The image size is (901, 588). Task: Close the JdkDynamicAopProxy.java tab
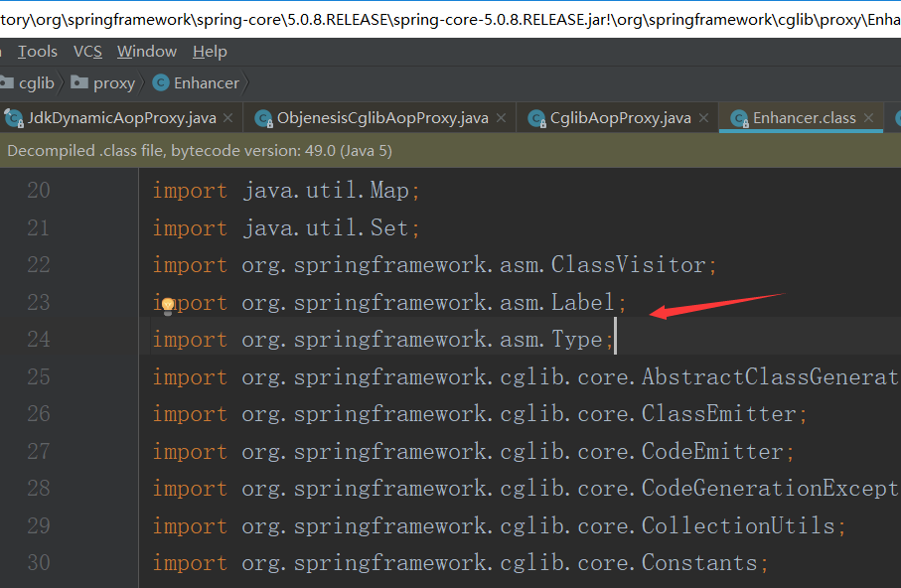click(x=228, y=118)
